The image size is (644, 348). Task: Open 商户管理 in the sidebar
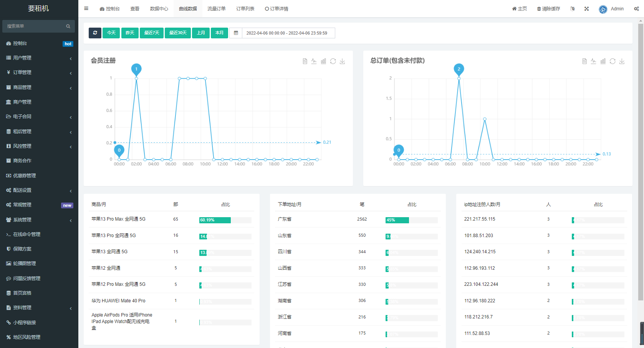click(39, 102)
